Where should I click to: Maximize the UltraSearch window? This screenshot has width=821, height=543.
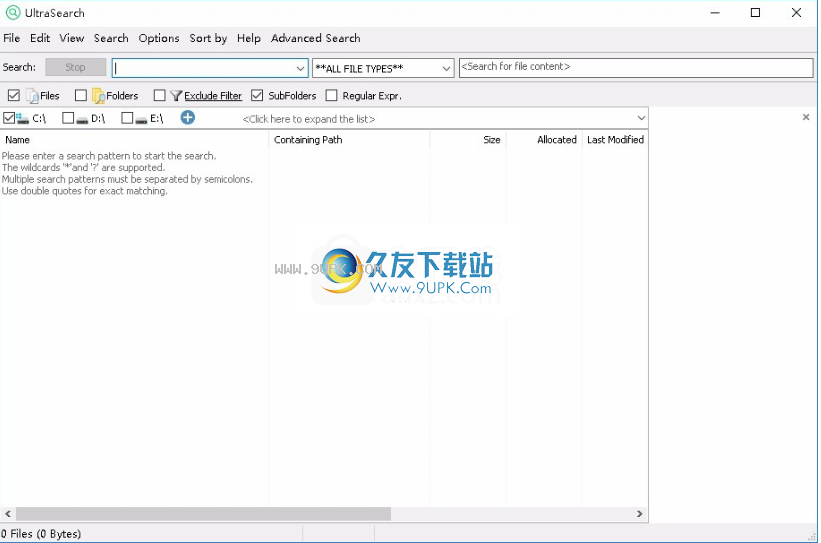pyautogui.click(x=756, y=13)
